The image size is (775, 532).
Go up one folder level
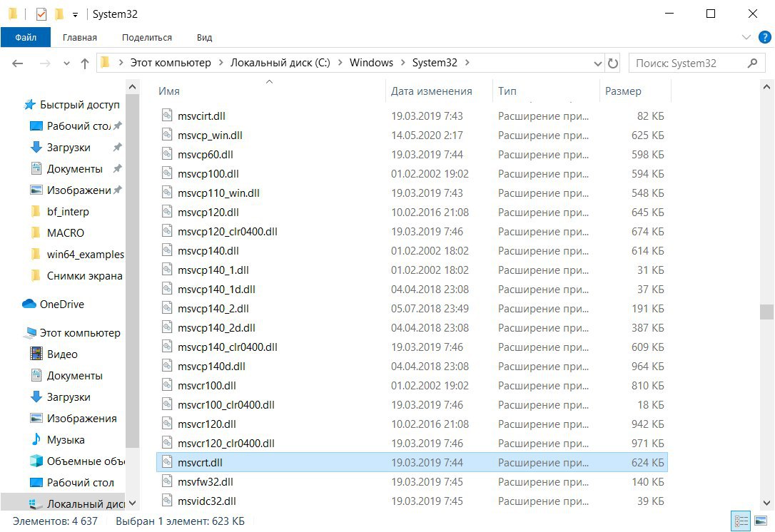[x=84, y=63]
